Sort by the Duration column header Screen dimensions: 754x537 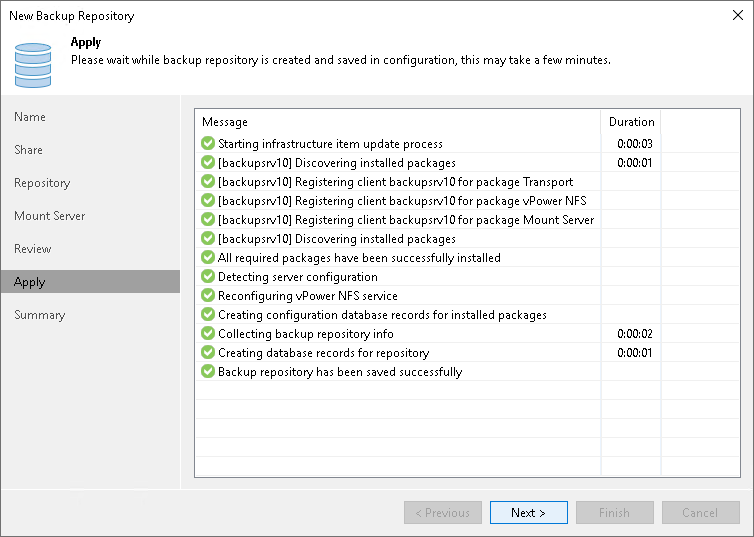click(x=631, y=122)
